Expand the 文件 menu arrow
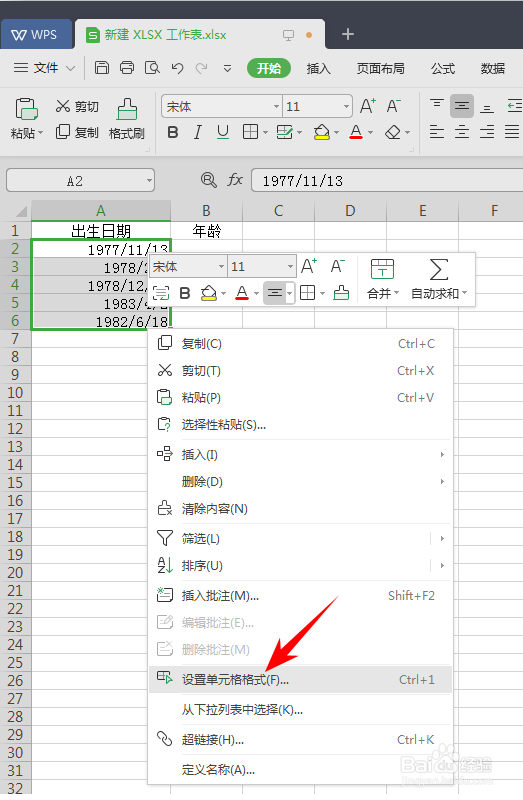Viewport: 523px width, 800px height. [71, 68]
